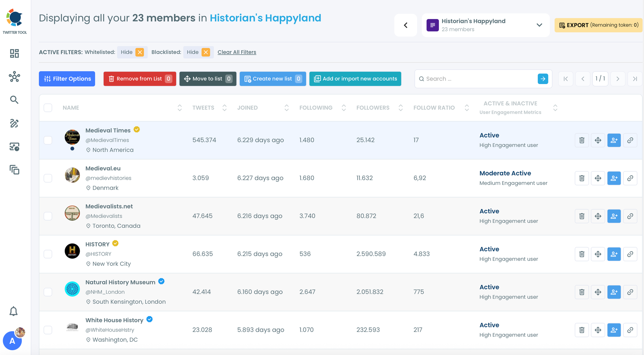Sort by Tweets column arrows

pos(224,108)
